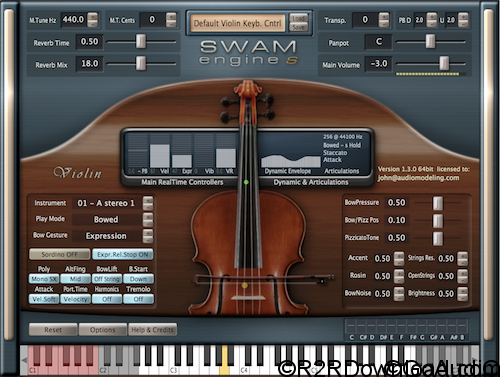Select the Panpot C value field
500x377 pixels.
pos(379,42)
